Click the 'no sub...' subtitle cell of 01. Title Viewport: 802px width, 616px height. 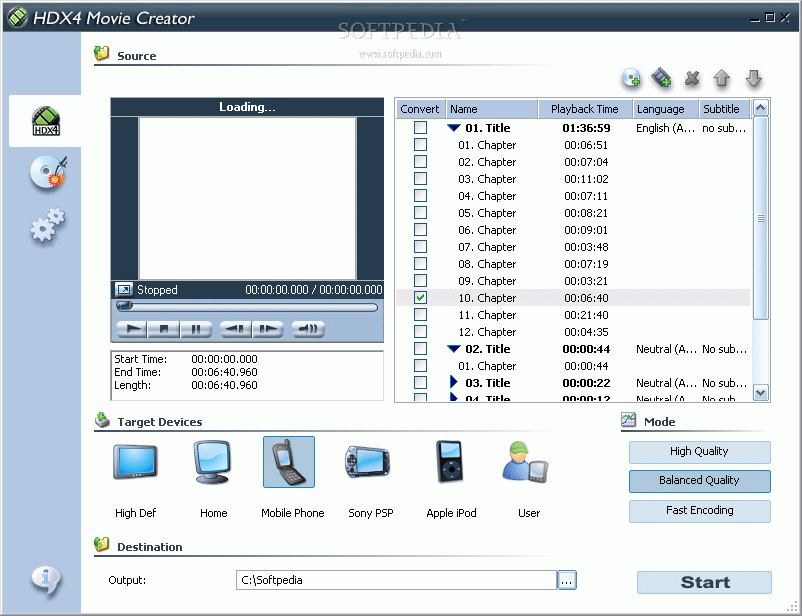(x=724, y=128)
